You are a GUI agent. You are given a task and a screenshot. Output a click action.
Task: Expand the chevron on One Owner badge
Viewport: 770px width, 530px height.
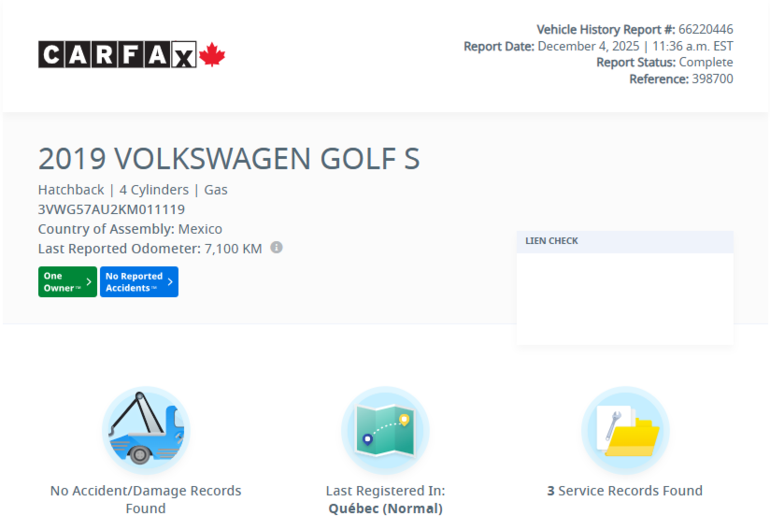(x=89, y=282)
